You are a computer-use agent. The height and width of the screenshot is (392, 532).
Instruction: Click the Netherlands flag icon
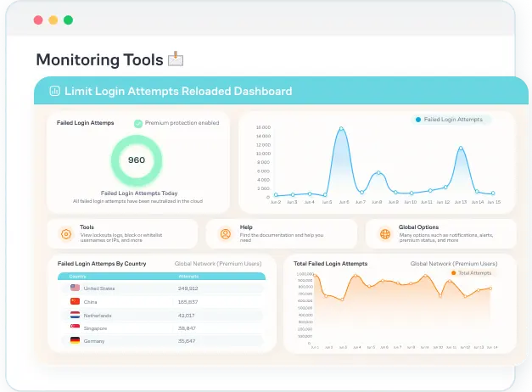pyautogui.click(x=75, y=315)
